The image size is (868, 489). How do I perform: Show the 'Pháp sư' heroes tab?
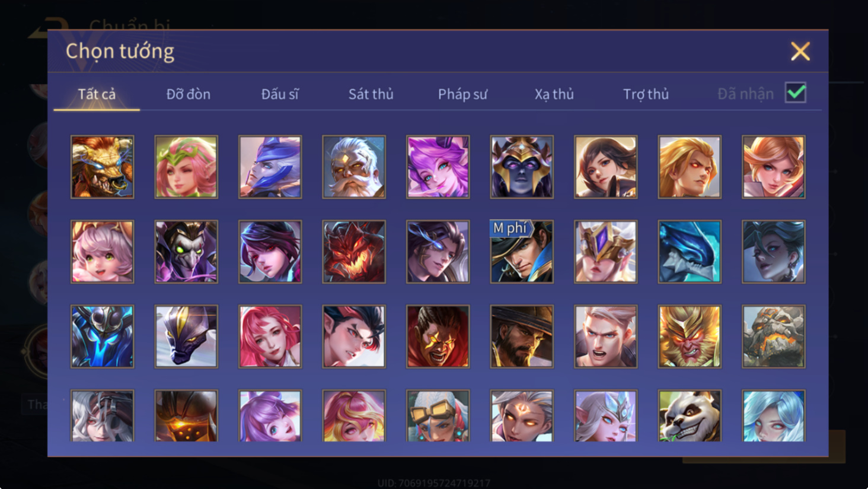point(462,94)
